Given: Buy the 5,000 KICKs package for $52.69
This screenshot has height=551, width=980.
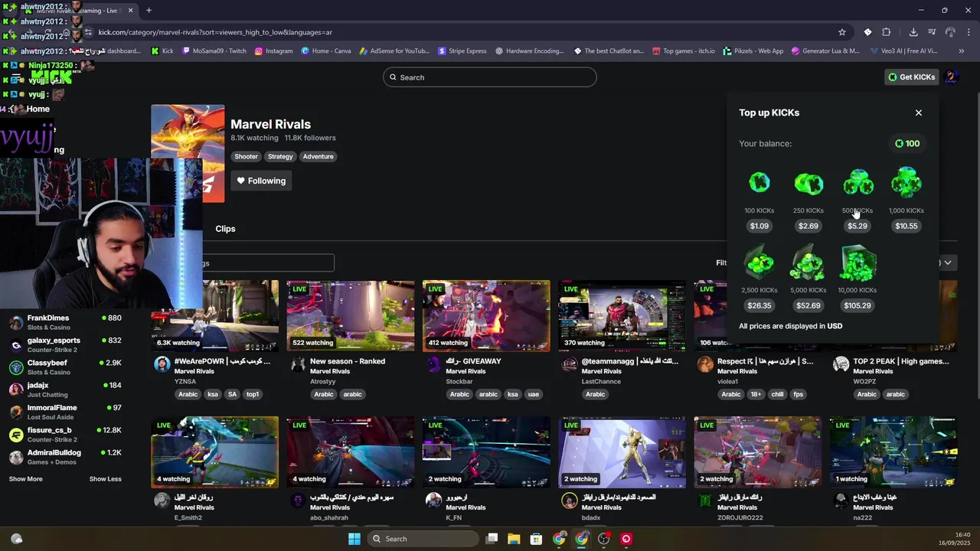Looking at the screenshot, I should tap(808, 305).
